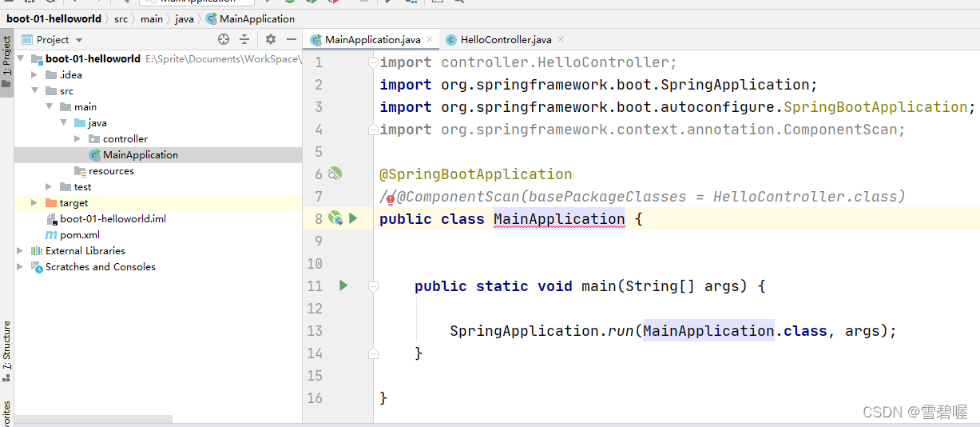Run main method from line 11 gutter
Image resolution: width=980 pixels, height=427 pixels.
click(343, 285)
